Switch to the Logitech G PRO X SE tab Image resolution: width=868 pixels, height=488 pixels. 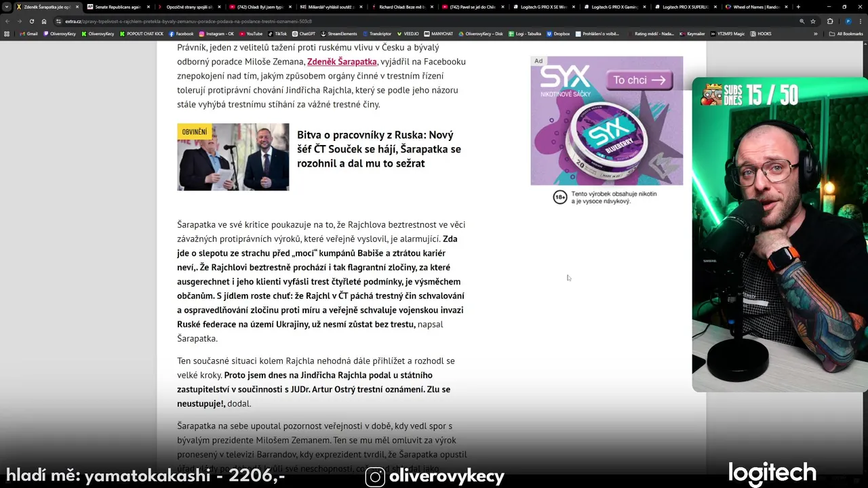[543, 7]
